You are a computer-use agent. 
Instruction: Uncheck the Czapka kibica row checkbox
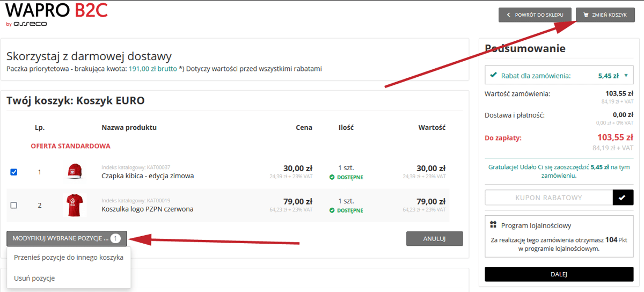click(x=14, y=172)
